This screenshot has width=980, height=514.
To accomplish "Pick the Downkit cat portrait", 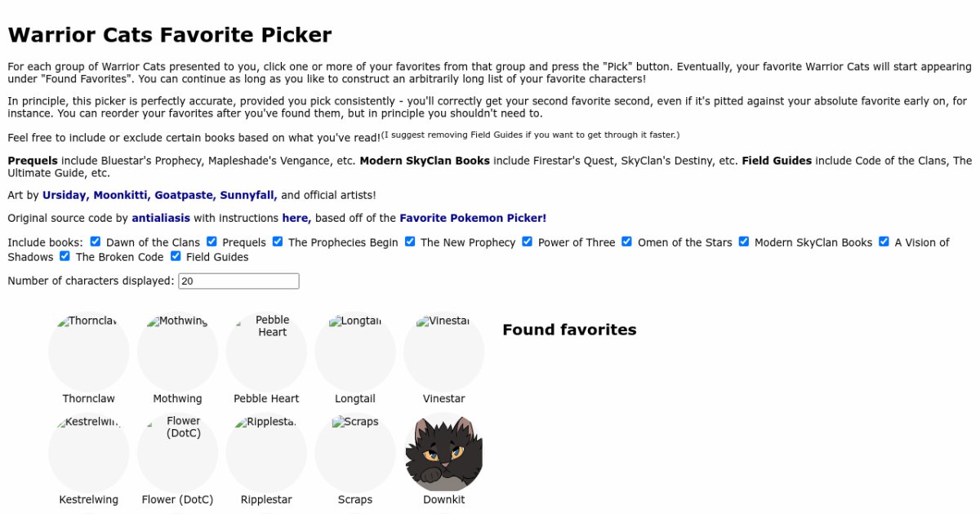I will tap(443, 454).
